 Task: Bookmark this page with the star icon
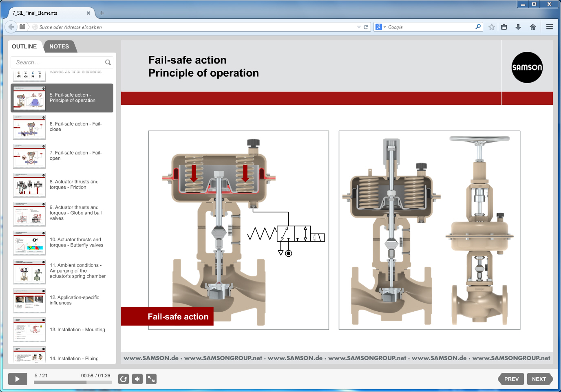point(491,27)
